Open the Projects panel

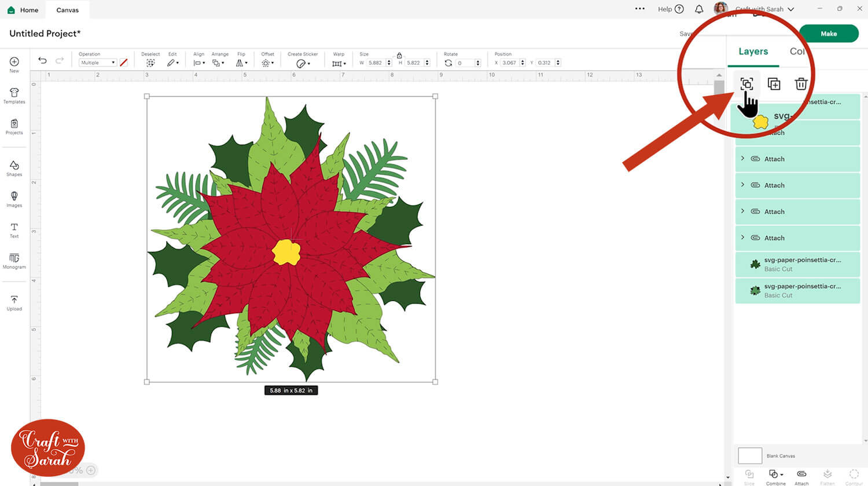point(14,127)
